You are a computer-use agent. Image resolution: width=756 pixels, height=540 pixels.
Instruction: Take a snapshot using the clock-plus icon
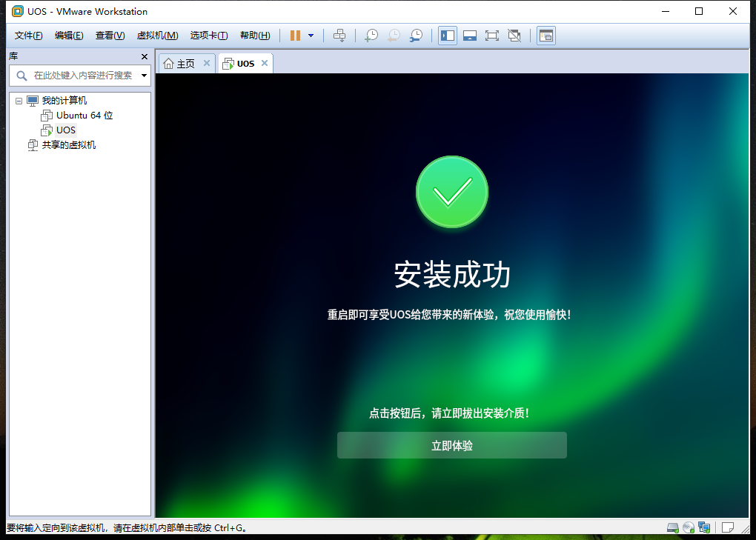click(371, 35)
